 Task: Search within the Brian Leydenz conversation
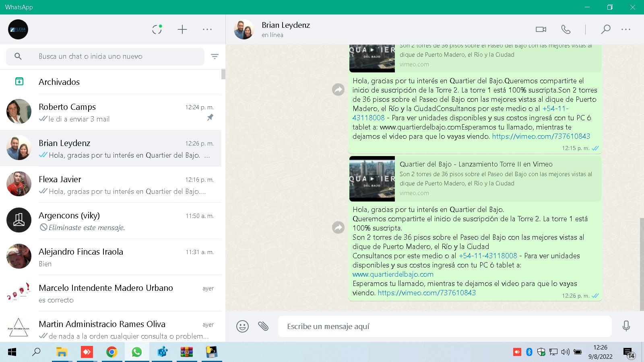606,29
